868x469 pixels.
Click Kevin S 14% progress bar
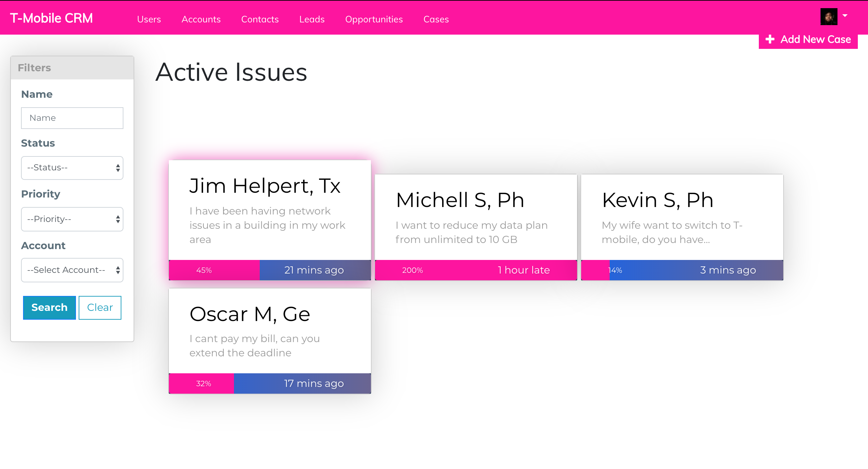click(595, 270)
